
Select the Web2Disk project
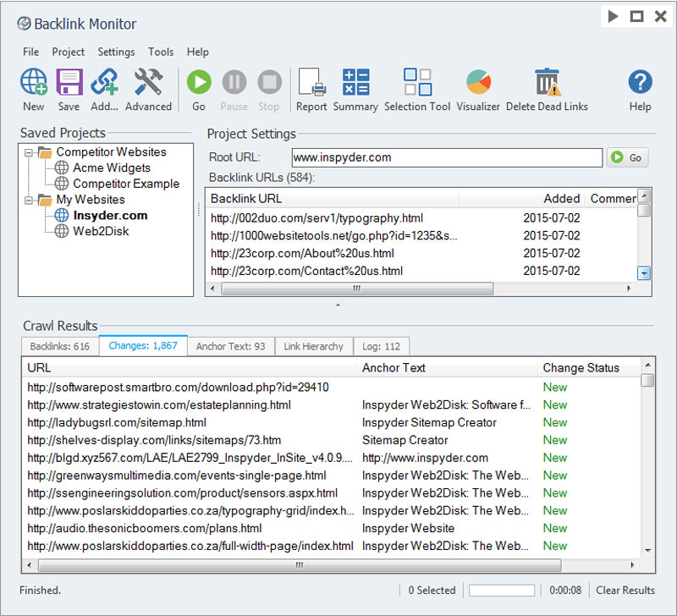pos(101,231)
